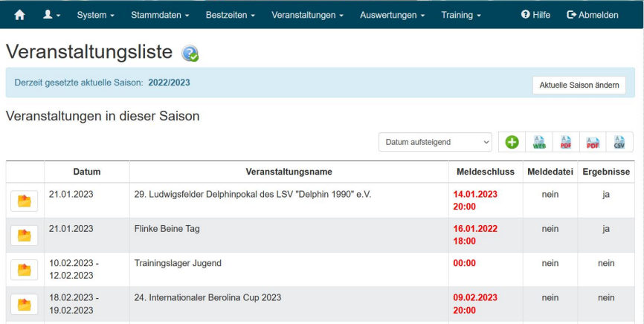Open folder for Flinke Beine Tag
This screenshot has height=324, width=644.
[25, 235]
